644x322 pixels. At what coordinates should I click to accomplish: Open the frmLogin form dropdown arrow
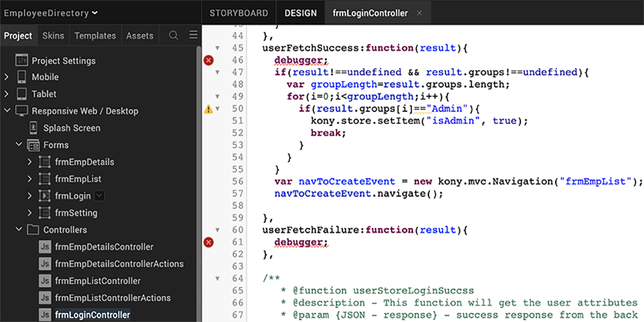coord(99,196)
